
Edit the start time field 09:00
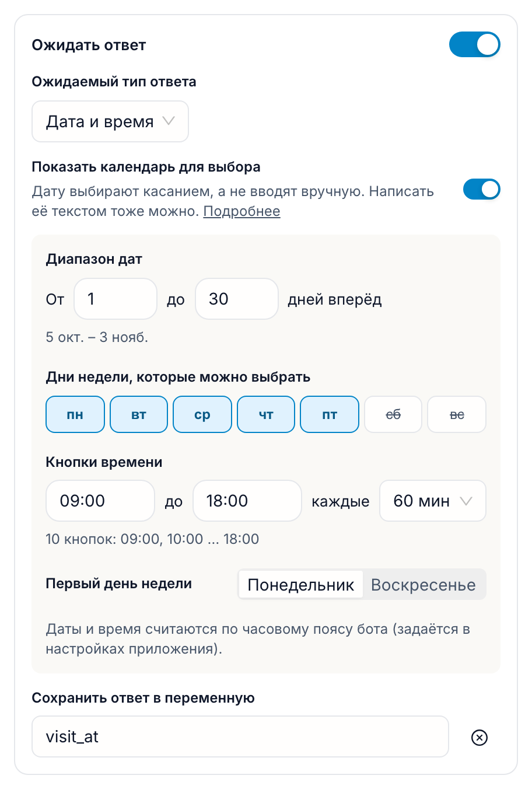coord(100,501)
